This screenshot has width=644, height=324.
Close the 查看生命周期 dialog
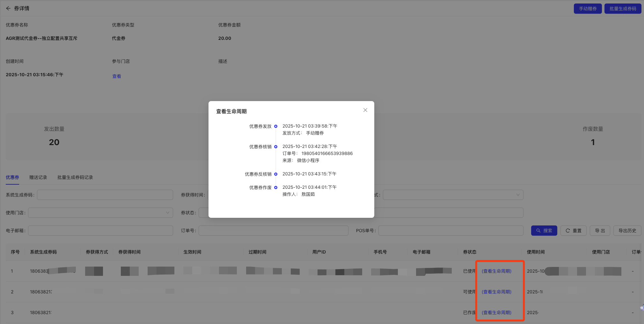(365, 110)
